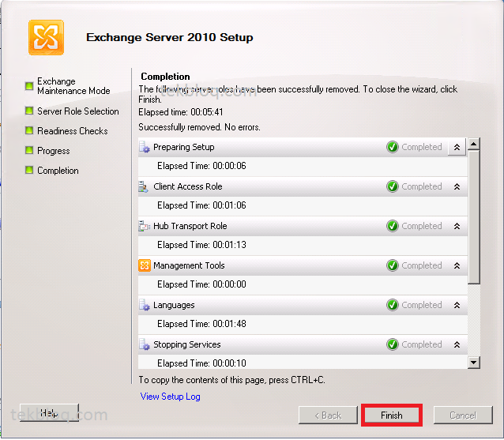Collapse the Client Access Role section
Viewport: 504px width, 440px height.
(457, 186)
